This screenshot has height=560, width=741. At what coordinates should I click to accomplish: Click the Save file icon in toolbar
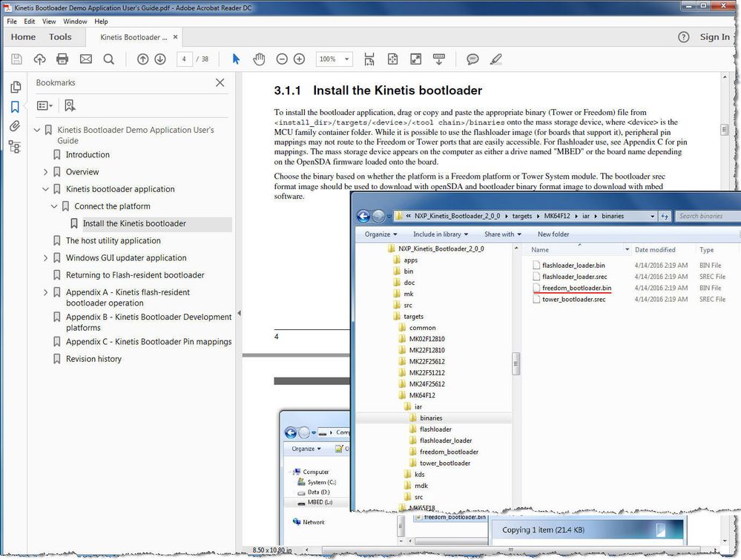(x=16, y=59)
